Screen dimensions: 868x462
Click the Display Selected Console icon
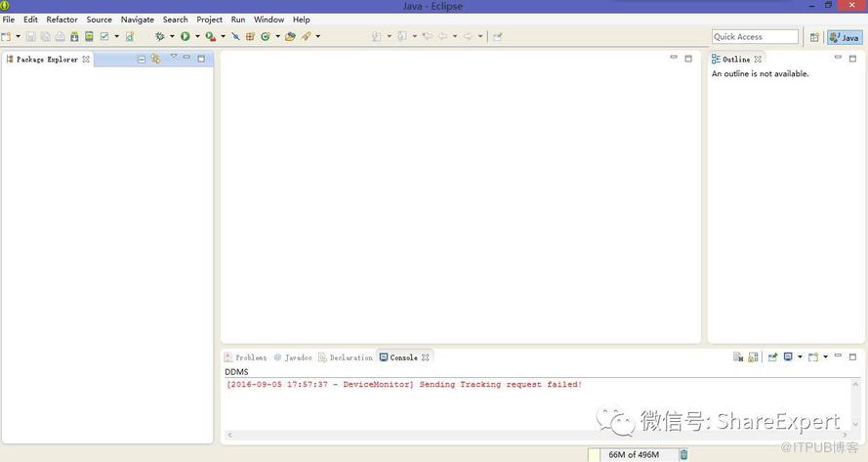[x=788, y=357]
